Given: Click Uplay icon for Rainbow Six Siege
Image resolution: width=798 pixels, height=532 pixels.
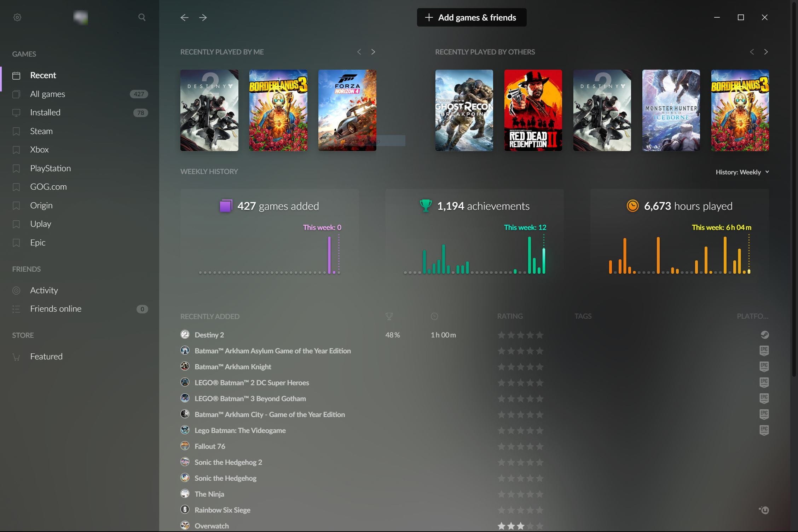Looking at the screenshot, I should point(764,510).
